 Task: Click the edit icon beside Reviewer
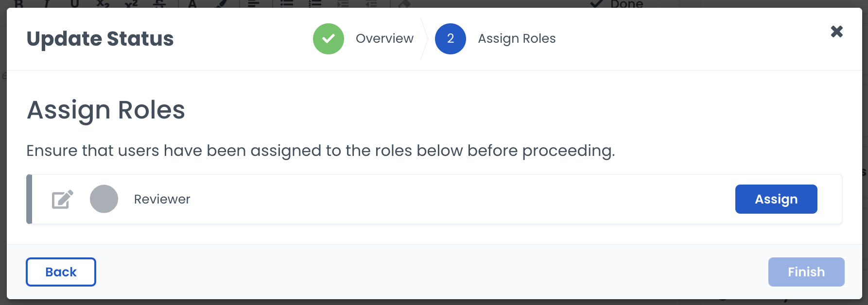click(x=62, y=199)
